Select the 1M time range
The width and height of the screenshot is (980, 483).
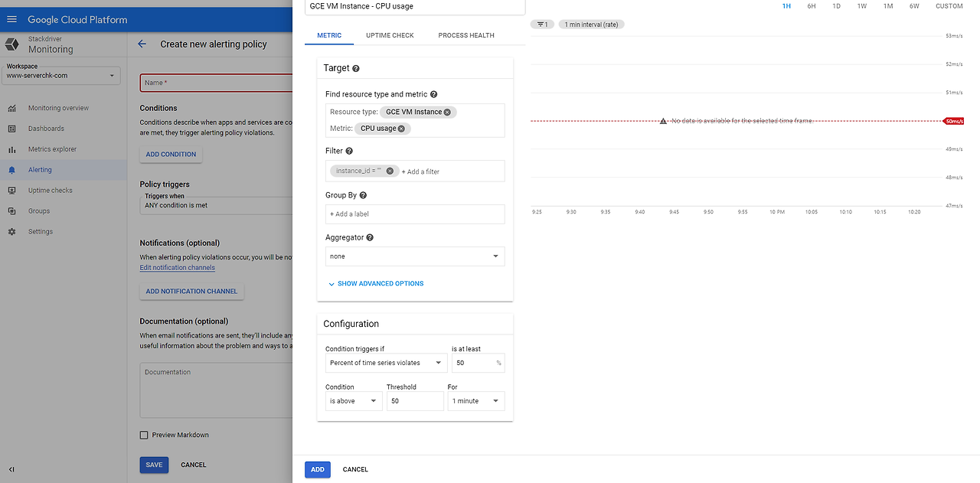[x=888, y=6]
